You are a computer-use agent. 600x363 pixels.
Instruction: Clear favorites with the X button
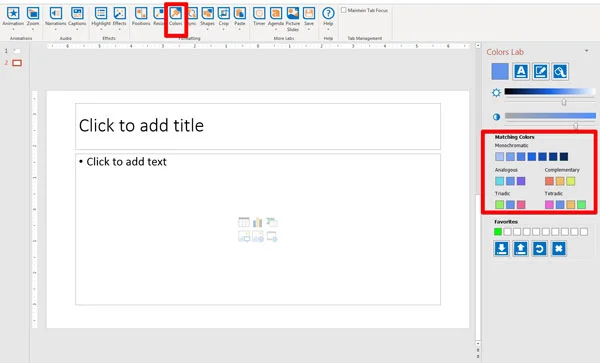click(x=559, y=249)
